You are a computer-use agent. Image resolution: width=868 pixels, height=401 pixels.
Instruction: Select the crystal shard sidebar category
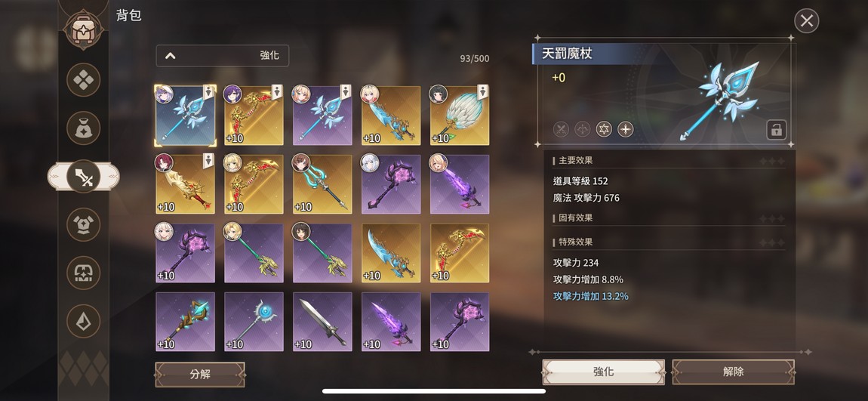pyautogui.click(x=83, y=321)
